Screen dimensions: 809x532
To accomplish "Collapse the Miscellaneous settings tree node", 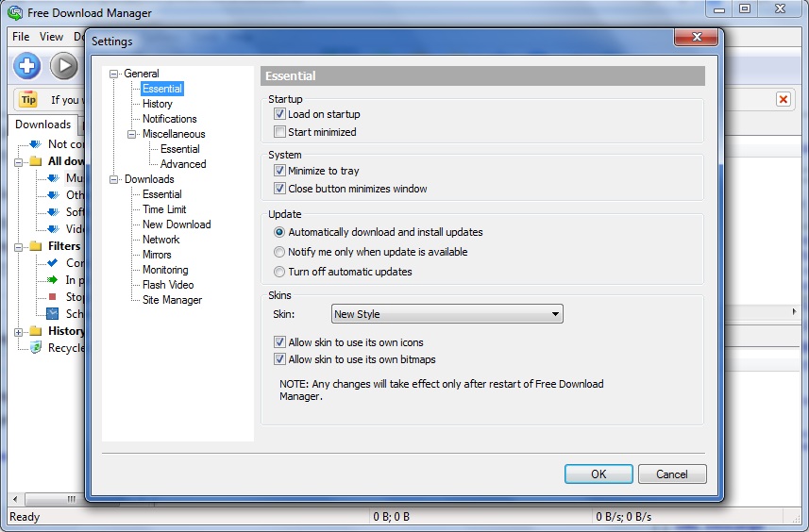I will 132,134.
